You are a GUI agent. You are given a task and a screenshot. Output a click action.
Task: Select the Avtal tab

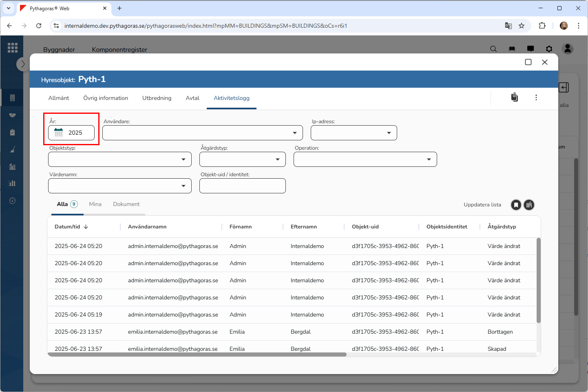click(192, 98)
